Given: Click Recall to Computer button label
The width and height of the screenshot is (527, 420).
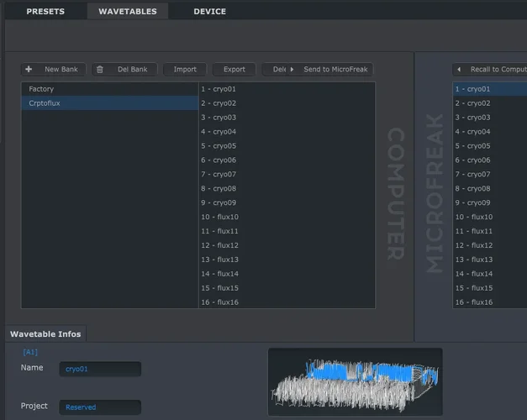Looking at the screenshot, I should coord(498,69).
